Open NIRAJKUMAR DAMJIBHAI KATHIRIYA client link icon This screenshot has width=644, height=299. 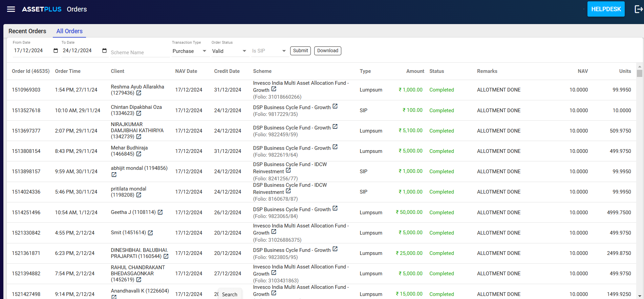coord(139,137)
